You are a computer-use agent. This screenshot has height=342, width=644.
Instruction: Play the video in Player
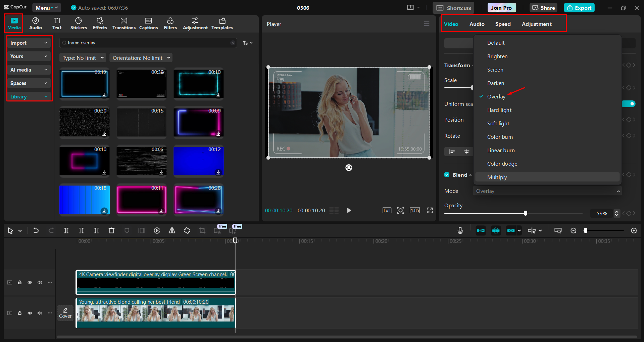click(x=349, y=210)
